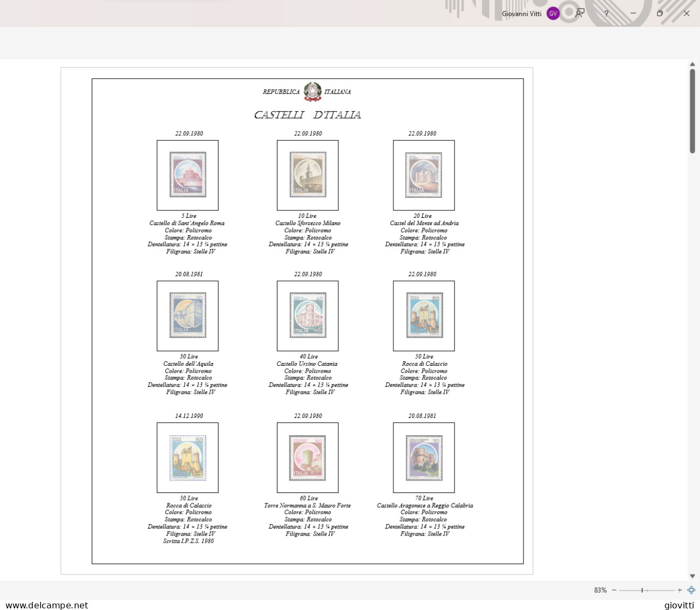700x610 pixels.
Task: Click the zoom slider handle
Action: (x=642, y=590)
